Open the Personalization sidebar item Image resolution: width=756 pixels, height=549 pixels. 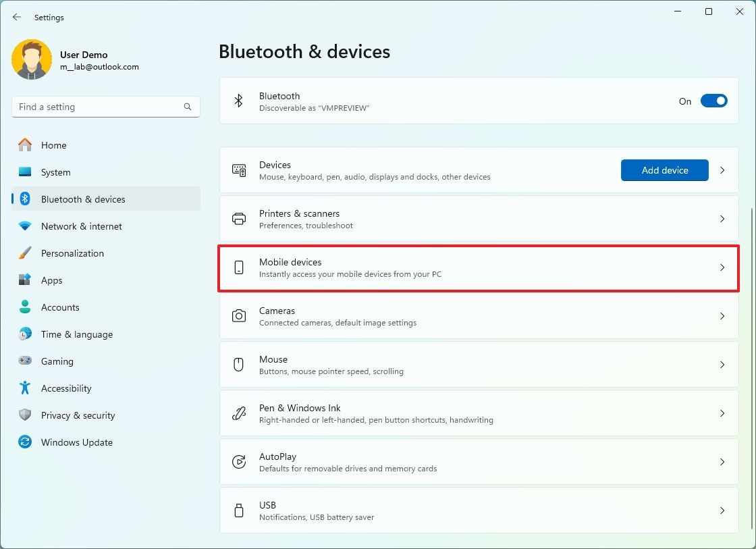click(72, 253)
